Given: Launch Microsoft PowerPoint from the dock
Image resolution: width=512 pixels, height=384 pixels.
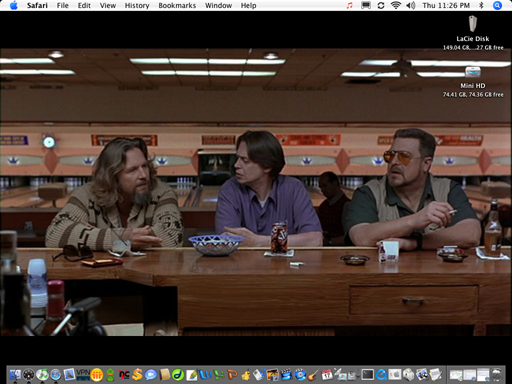Looking at the screenshot, I should 232,375.
